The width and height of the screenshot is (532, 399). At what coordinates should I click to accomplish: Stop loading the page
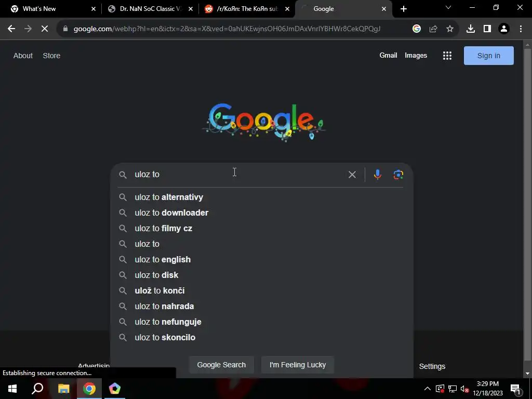(x=45, y=29)
